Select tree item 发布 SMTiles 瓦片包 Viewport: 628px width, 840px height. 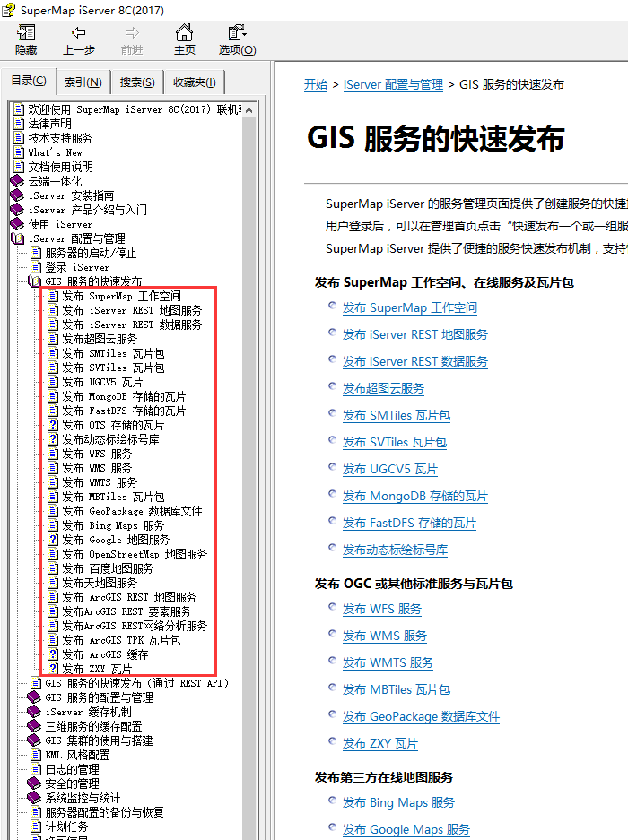point(113,353)
